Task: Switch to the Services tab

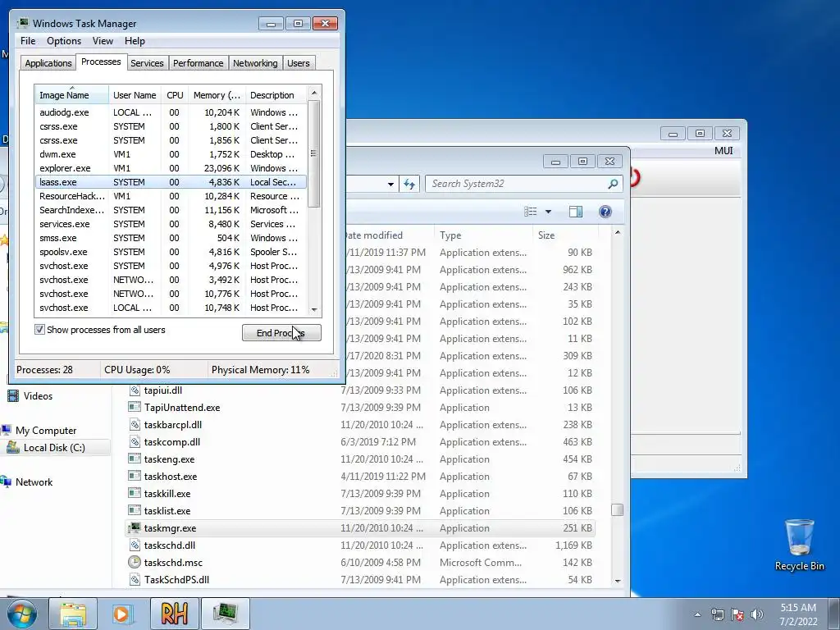Action: coord(147,63)
